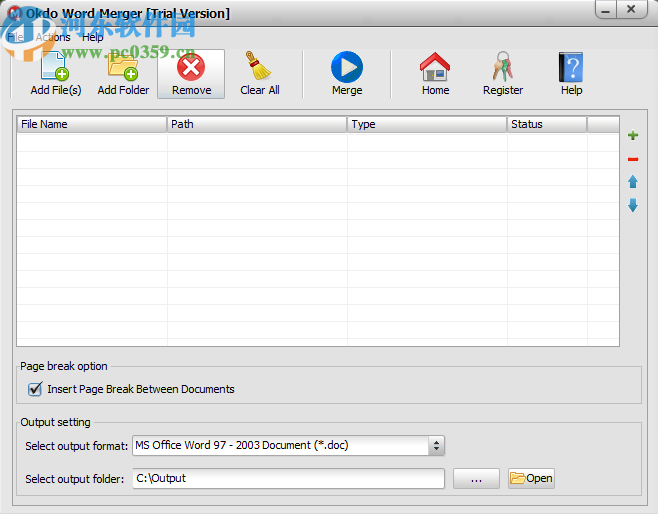Open the Help menu in menu bar
The height and width of the screenshot is (514, 658).
pyautogui.click(x=92, y=37)
